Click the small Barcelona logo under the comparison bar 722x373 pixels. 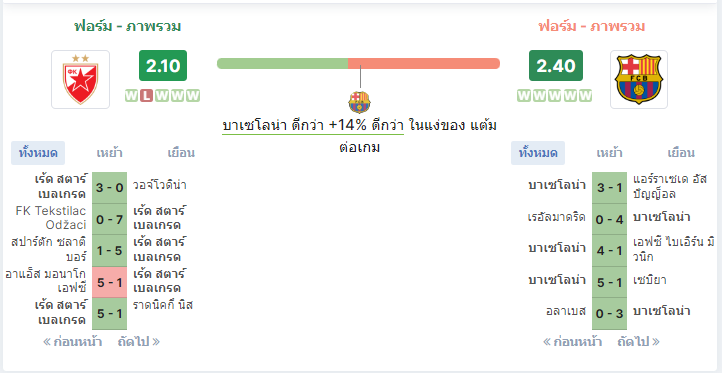tap(360, 102)
